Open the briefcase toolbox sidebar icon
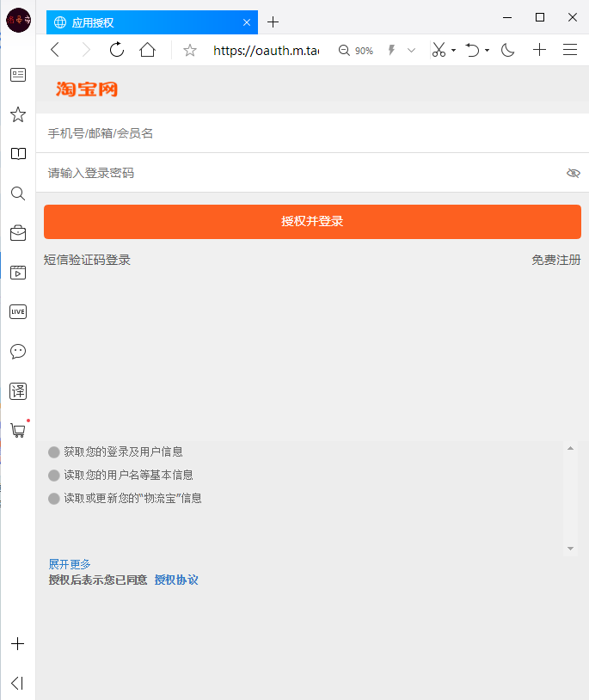589x700 pixels. click(x=18, y=233)
